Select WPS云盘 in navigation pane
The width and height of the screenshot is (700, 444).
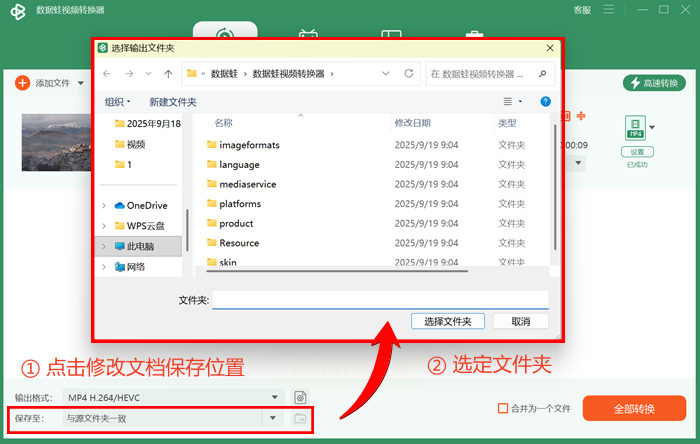tap(139, 226)
